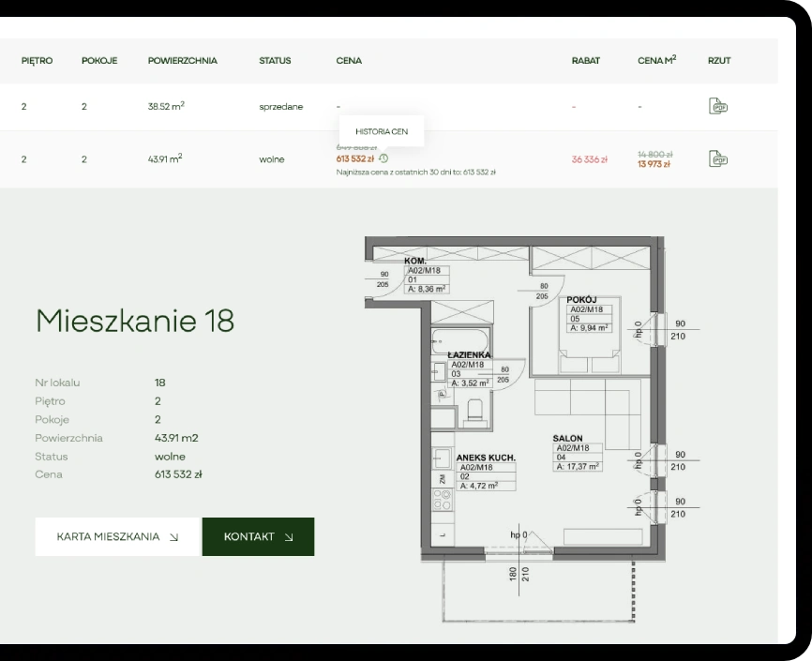
Task: Open KARTA MIESZKANIA apartment card
Action: click(x=117, y=537)
